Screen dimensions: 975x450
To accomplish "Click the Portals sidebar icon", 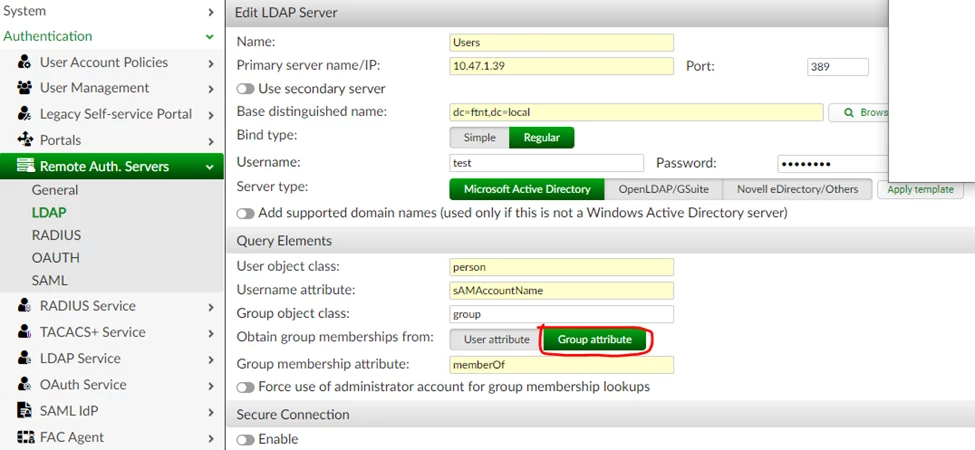I will [x=24, y=140].
